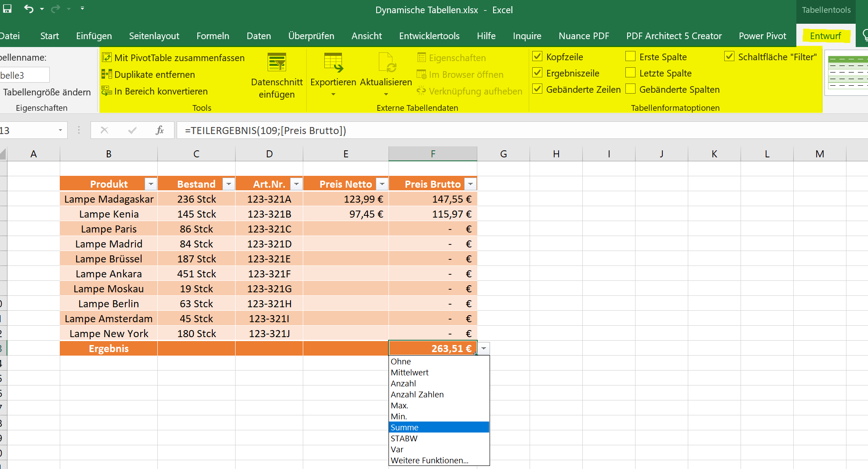Open the Seitenlayout tab
The height and width of the screenshot is (469, 868).
click(x=154, y=36)
